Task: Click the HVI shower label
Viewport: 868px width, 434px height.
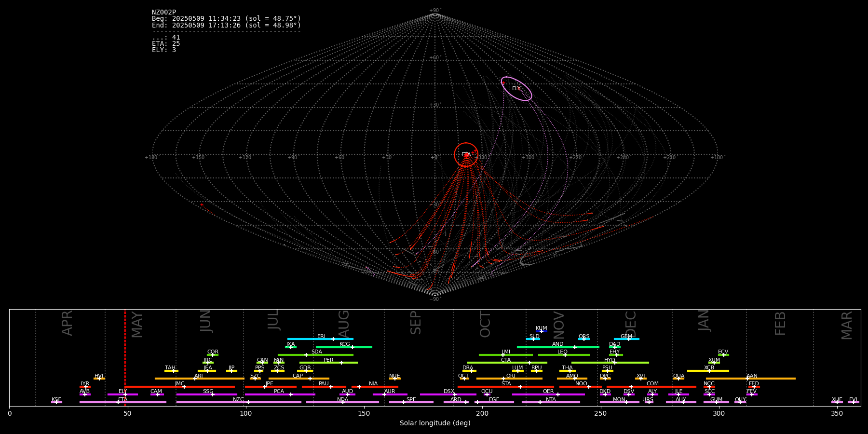Action: point(99,376)
